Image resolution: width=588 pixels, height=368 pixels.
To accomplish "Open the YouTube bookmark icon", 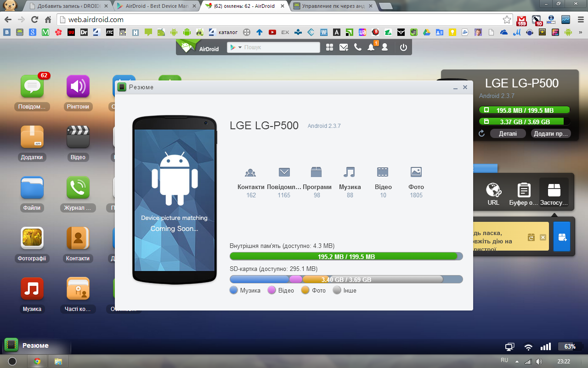I will pos(272,32).
